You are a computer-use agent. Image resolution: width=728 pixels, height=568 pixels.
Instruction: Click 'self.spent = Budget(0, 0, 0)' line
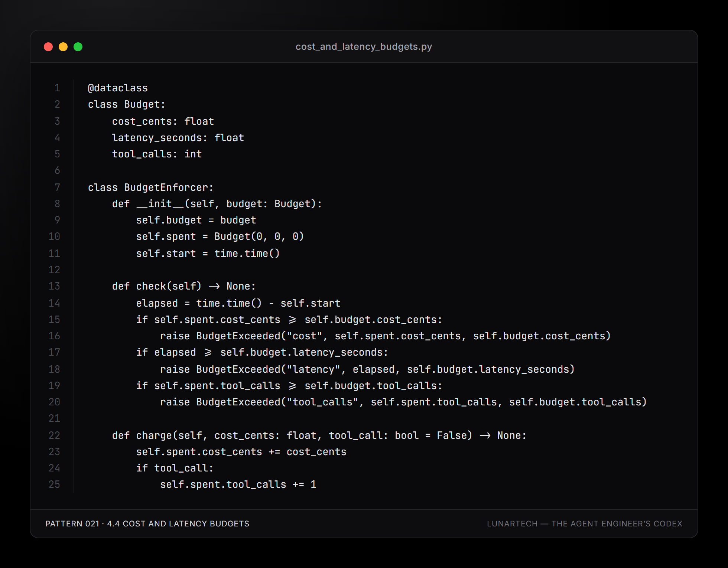(x=220, y=236)
